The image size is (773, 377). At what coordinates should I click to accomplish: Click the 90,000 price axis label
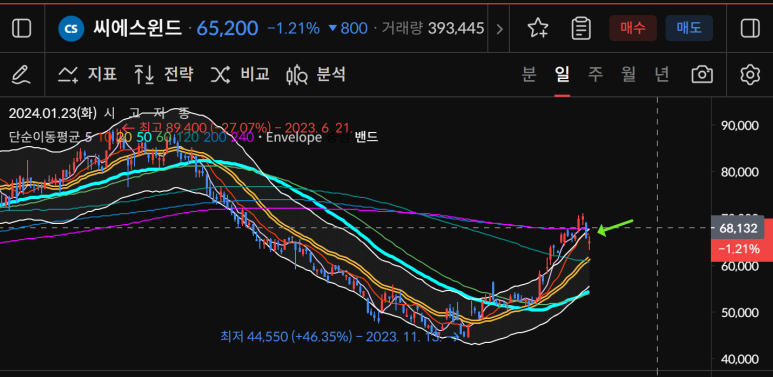click(739, 126)
